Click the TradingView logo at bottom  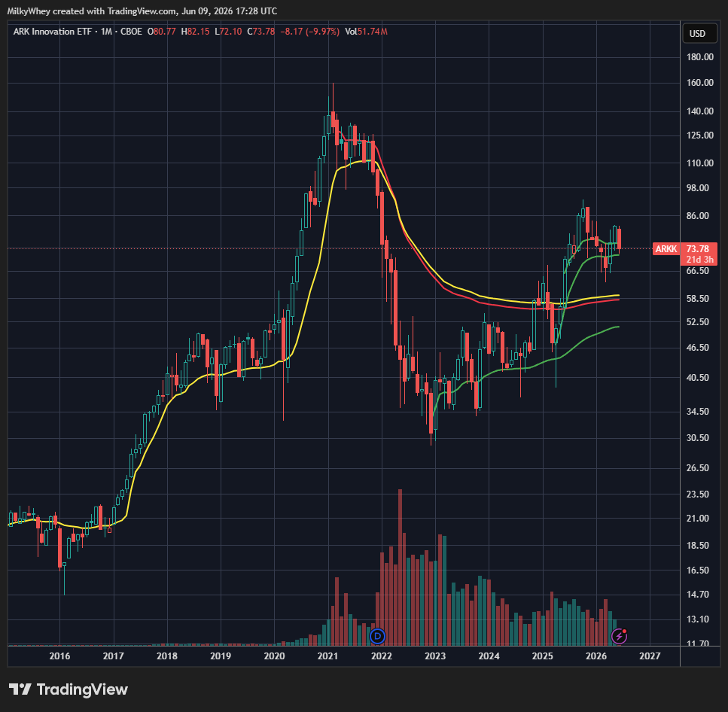coord(69,689)
